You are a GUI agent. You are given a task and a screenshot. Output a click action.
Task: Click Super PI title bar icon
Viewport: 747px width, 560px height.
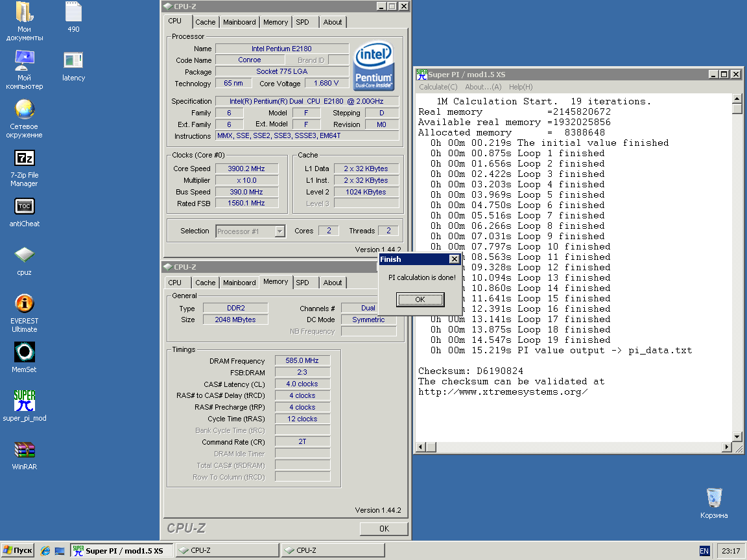pyautogui.click(x=421, y=75)
